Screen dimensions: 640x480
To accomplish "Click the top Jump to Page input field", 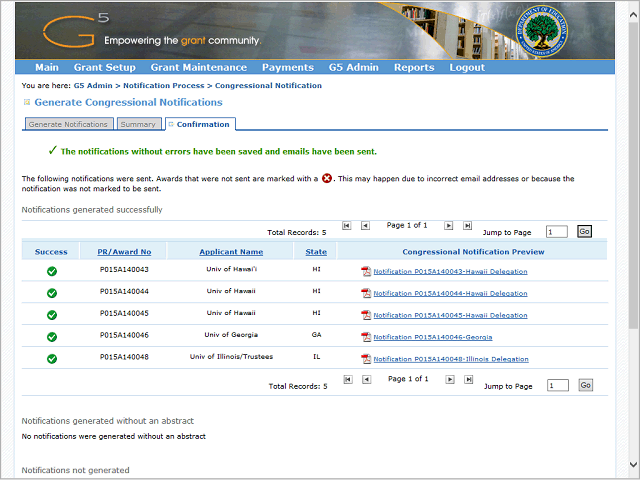I will coord(557,232).
